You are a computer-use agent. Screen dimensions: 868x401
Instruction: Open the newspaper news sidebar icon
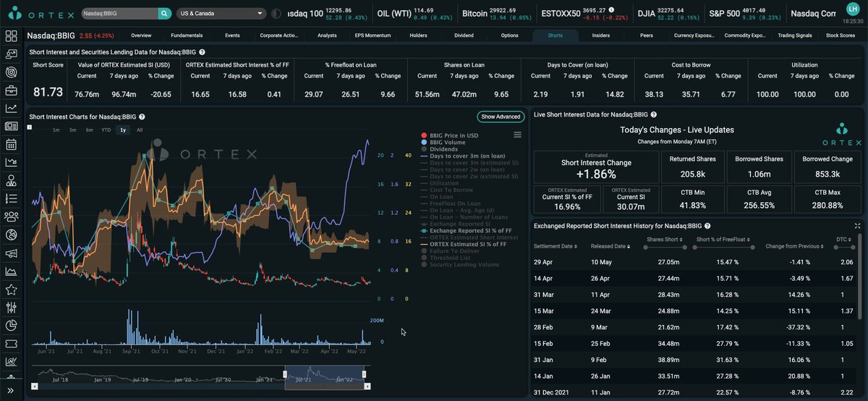click(x=11, y=127)
